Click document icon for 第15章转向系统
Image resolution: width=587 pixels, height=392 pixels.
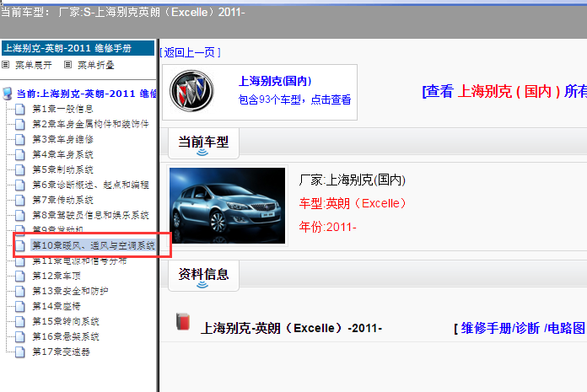click(20, 322)
